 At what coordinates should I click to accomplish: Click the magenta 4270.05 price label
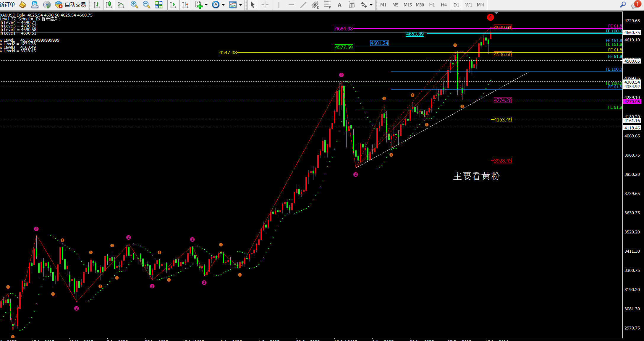pyautogui.click(x=632, y=102)
